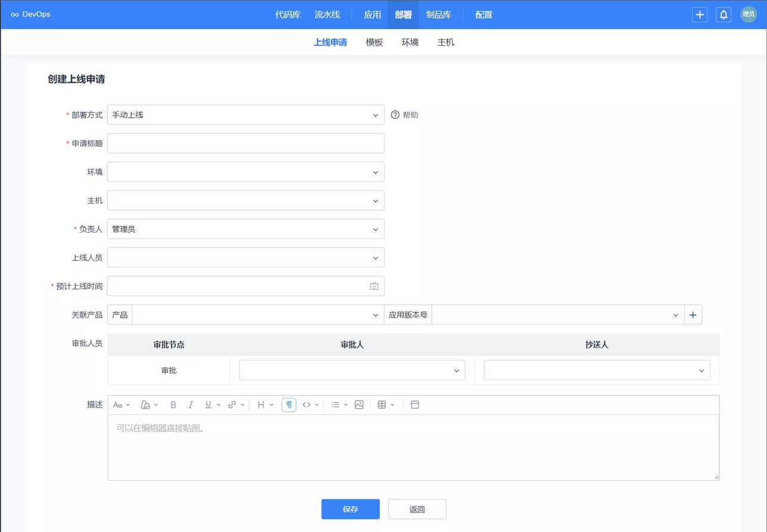Open the 主机 dropdown
Image resolution: width=767 pixels, height=532 pixels.
(x=245, y=201)
